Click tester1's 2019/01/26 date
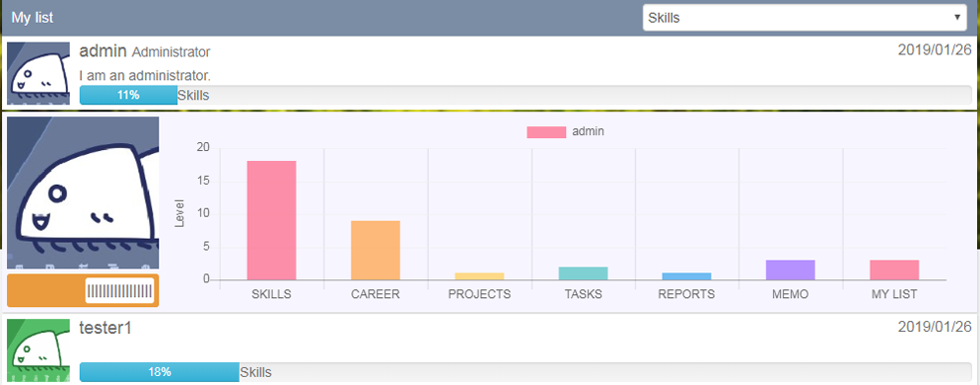 pos(935,327)
